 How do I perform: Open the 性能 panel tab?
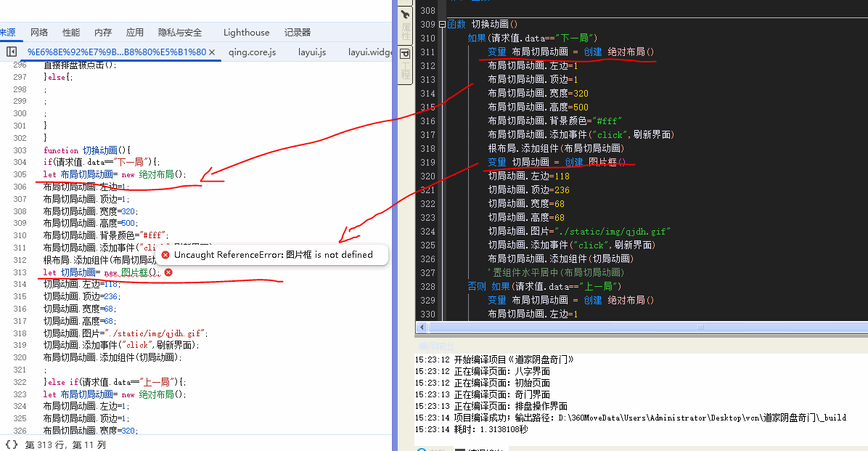click(x=71, y=33)
